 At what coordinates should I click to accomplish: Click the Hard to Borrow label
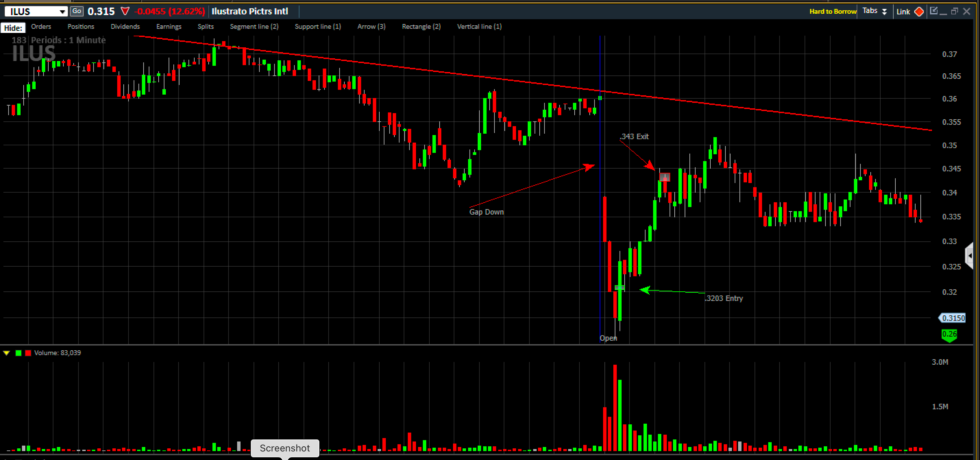[x=832, y=11]
